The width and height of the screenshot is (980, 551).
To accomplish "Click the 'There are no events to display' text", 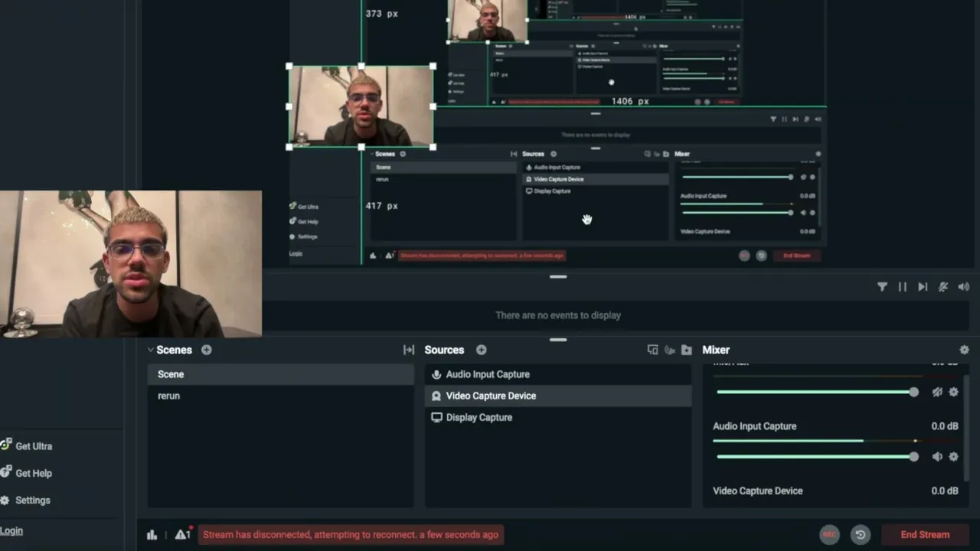I will coord(558,315).
